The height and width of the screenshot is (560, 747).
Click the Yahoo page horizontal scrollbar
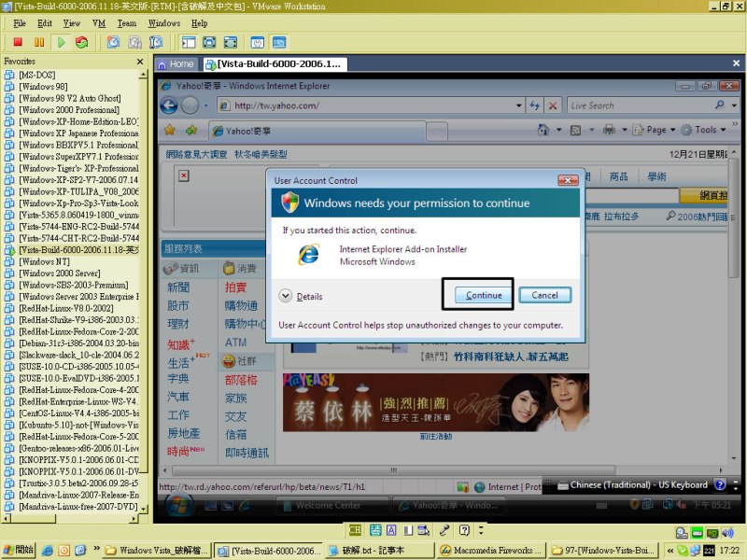click(393, 470)
